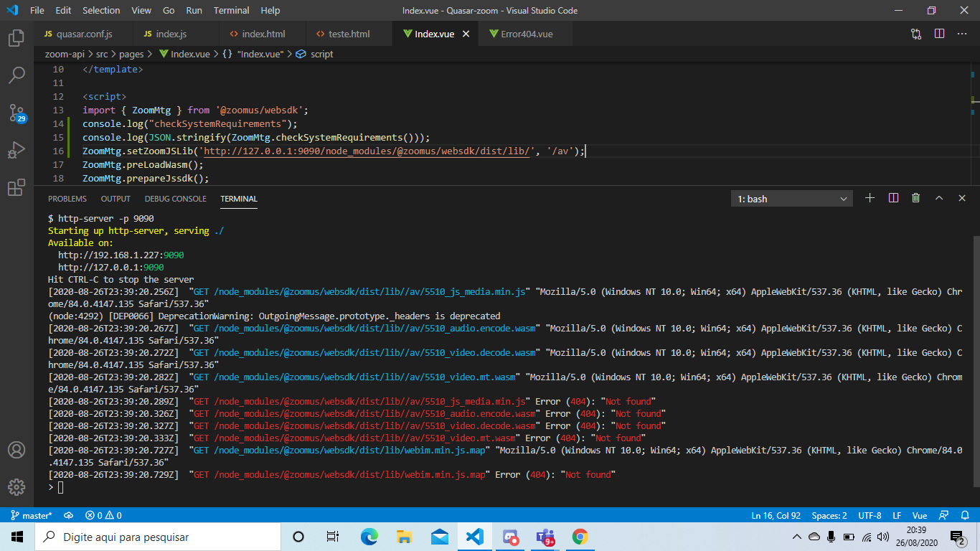Select the Vue language mode in status bar
Viewport: 980px width, 551px height.
919,515
